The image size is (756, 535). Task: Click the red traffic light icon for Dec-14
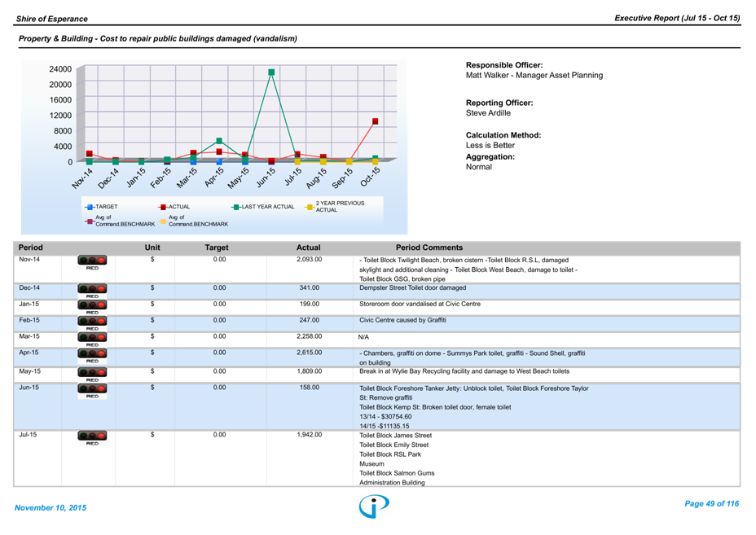click(x=92, y=292)
